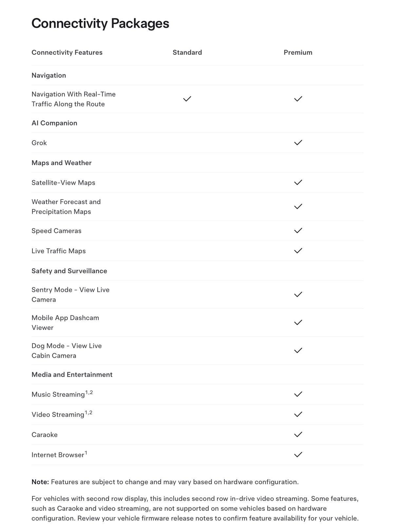Viewport: 395px width, 532px height.
Task: Click the Mobile App Dashcam Viewer label
Action: click(x=65, y=323)
